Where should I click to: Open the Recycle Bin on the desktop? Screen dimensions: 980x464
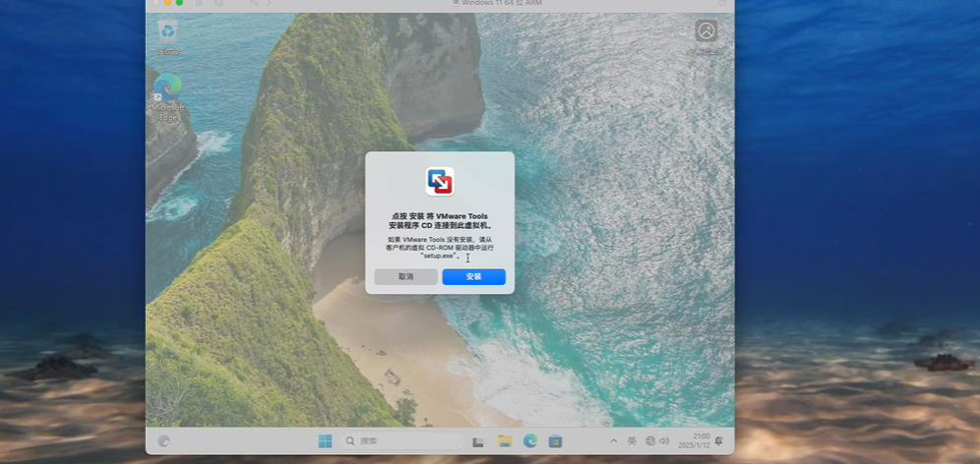coord(167,36)
